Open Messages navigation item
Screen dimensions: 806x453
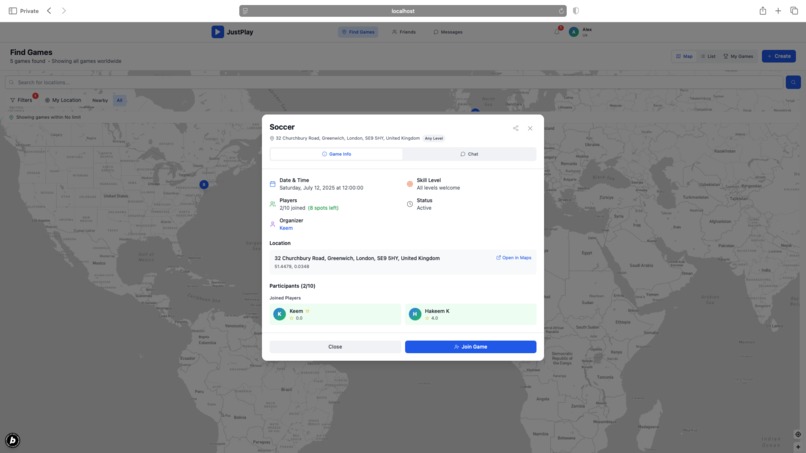pyautogui.click(x=448, y=32)
